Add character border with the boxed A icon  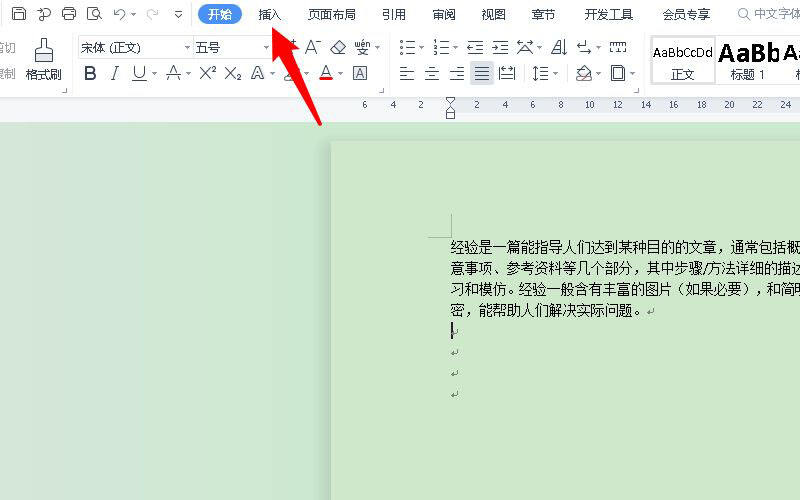(x=360, y=73)
